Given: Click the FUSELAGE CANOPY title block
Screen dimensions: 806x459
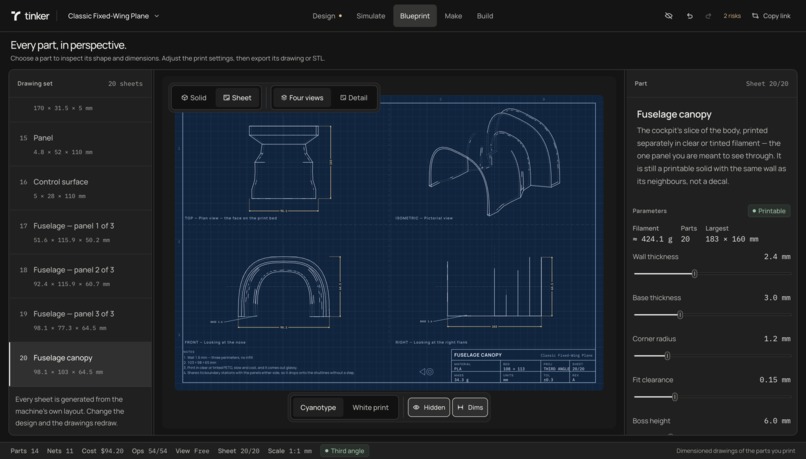Looking at the screenshot, I should pos(523,366).
